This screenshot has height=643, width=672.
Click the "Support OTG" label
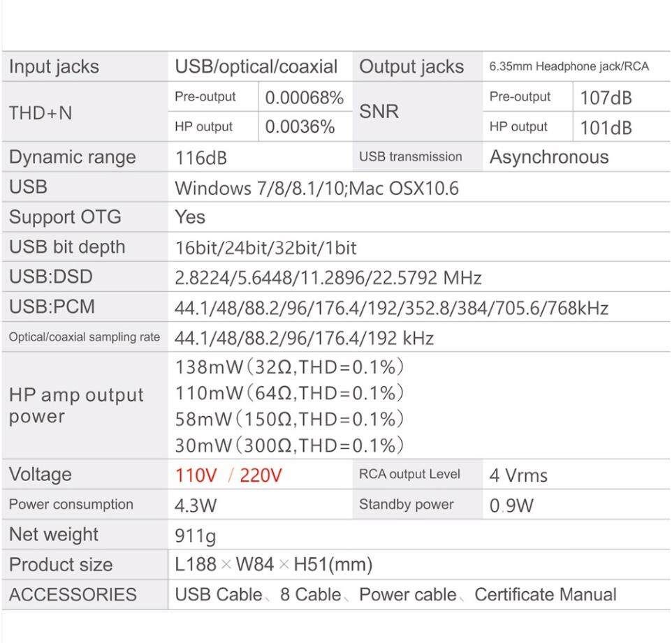point(65,217)
